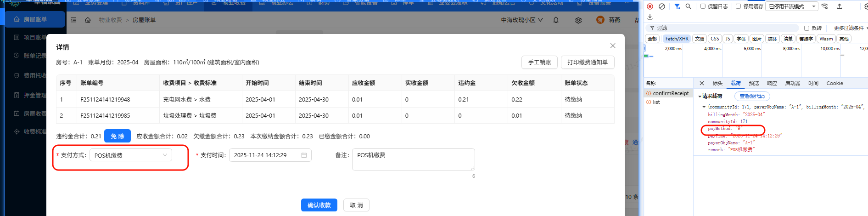The height and width of the screenshot is (216, 868).
Task: Collapse the 请求载荷 section triangle
Action: point(700,97)
